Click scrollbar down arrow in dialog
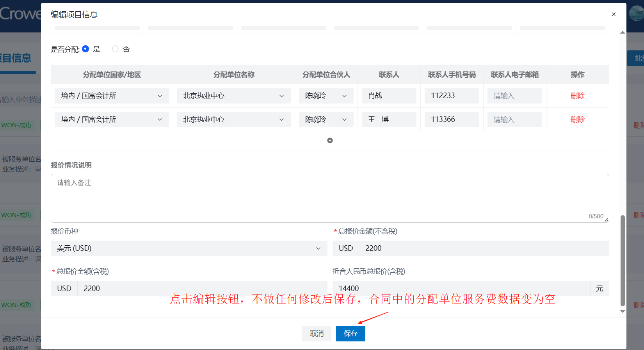The width and height of the screenshot is (644, 350). coord(623,311)
